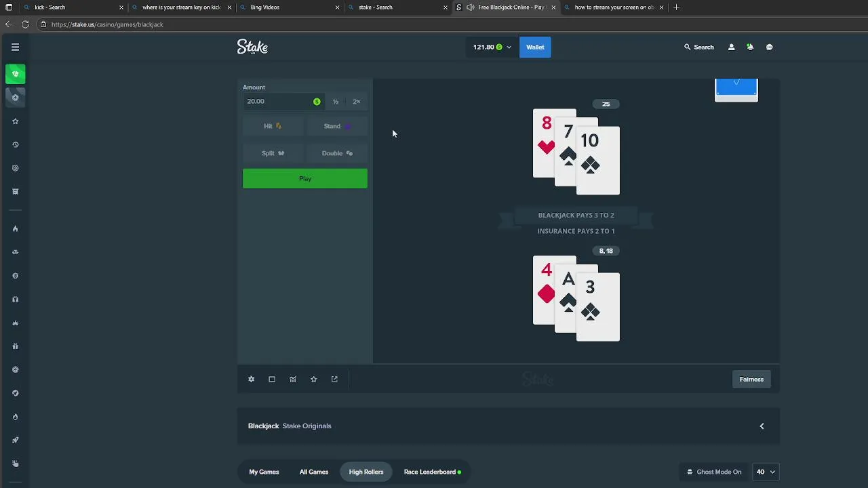This screenshot has width=868, height=488.
Task: Click the Double button
Action: [337, 153]
